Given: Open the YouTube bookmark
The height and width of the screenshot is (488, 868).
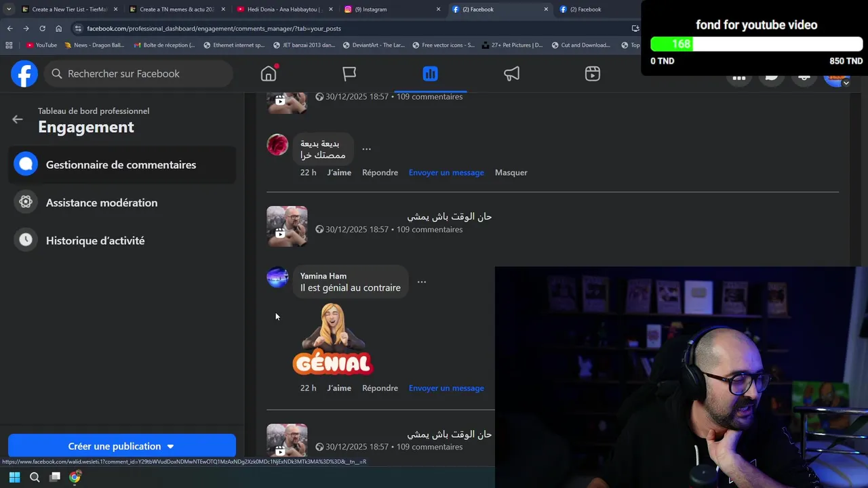Looking at the screenshot, I should (x=41, y=45).
